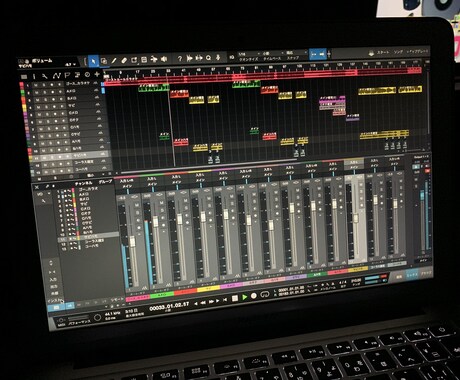This screenshot has height=380, width=460.
Task: Arm record on the ゴースト_カラオケ track
Action: click(x=52, y=84)
